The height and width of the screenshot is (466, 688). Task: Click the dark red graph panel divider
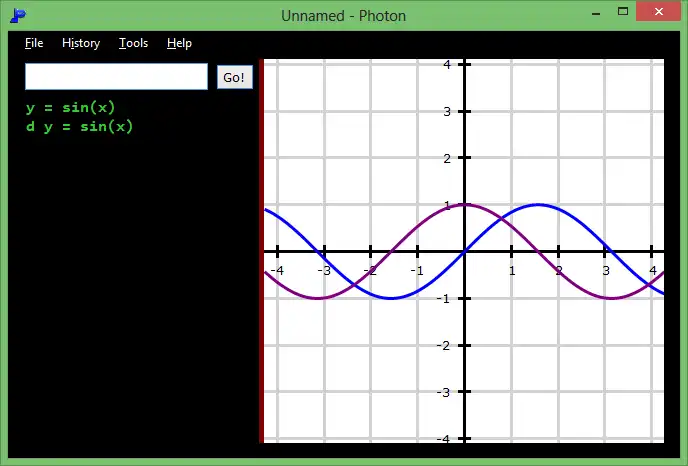[262, 251]
